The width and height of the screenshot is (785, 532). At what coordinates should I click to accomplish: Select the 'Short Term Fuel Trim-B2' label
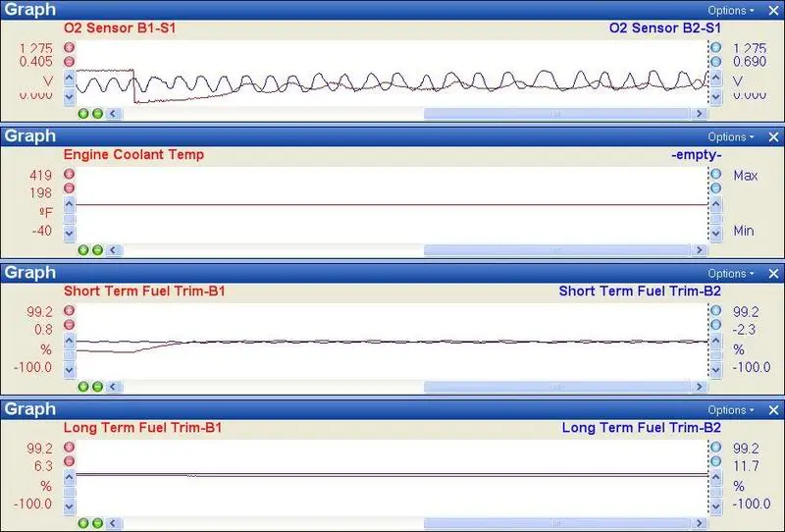point(640,292)
